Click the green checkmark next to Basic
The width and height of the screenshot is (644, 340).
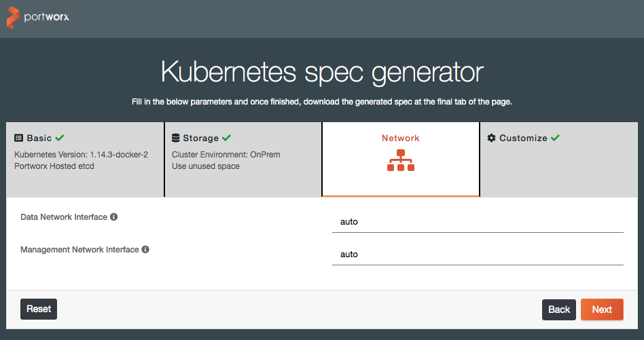[x=60, y=138]
